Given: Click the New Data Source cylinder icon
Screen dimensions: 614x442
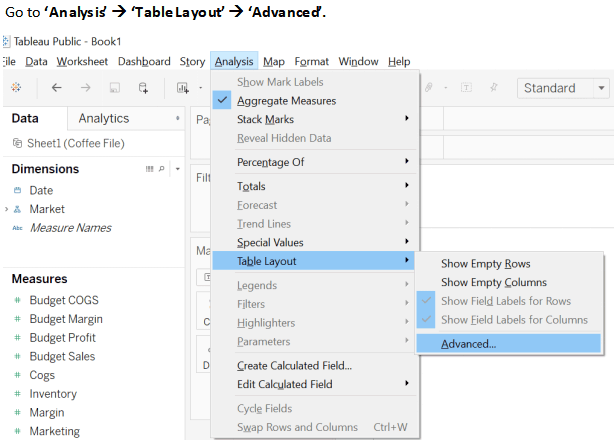Looking at the screenshot, I should click(x=143, y=88).
